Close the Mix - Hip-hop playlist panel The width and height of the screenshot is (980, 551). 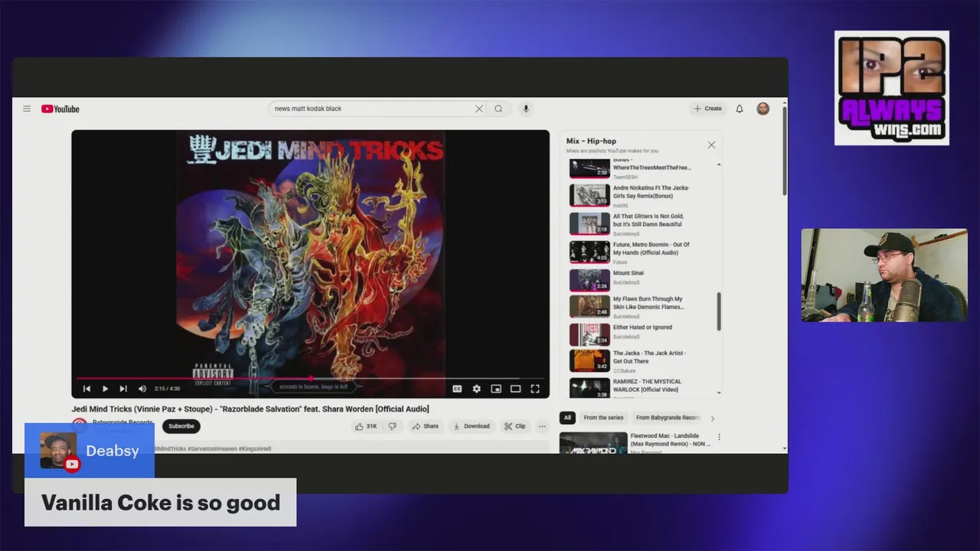[x=711, y=145]
